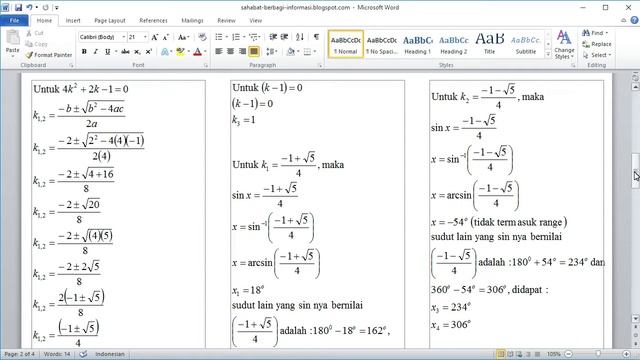
Task: Open the shading color picker
Action: click(292, 51)
